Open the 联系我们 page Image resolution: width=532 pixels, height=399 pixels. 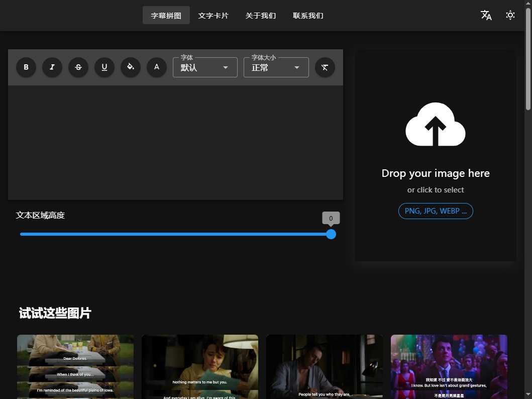[x=308, y=16]
